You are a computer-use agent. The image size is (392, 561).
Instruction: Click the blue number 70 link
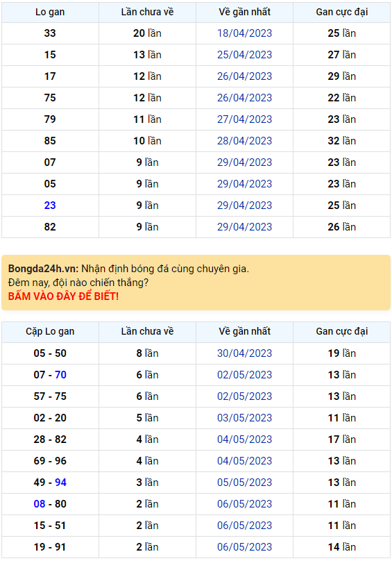coord(60,375)
